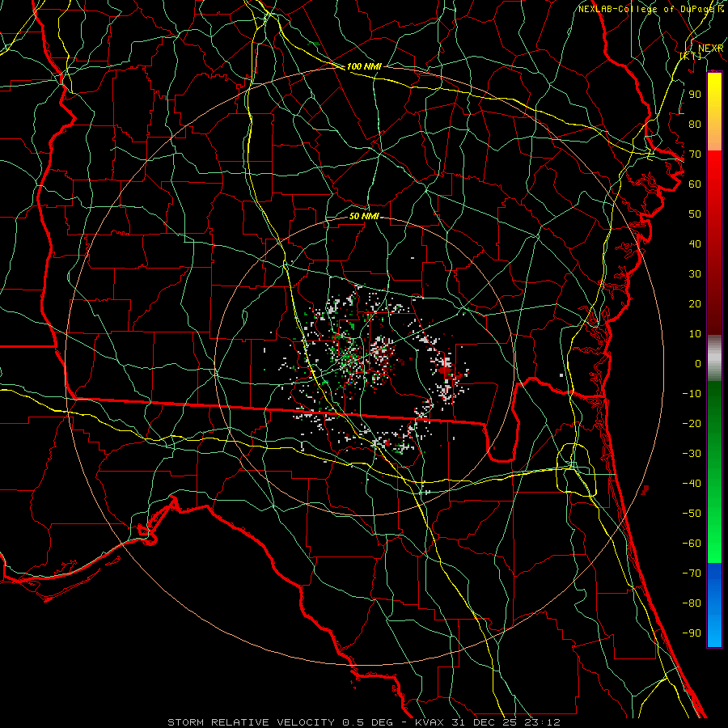Image resolution: width=728 pixels, height=728 pixels.
Task: Click the "100 NMI" range ring label
Action: tap(364, 67)
